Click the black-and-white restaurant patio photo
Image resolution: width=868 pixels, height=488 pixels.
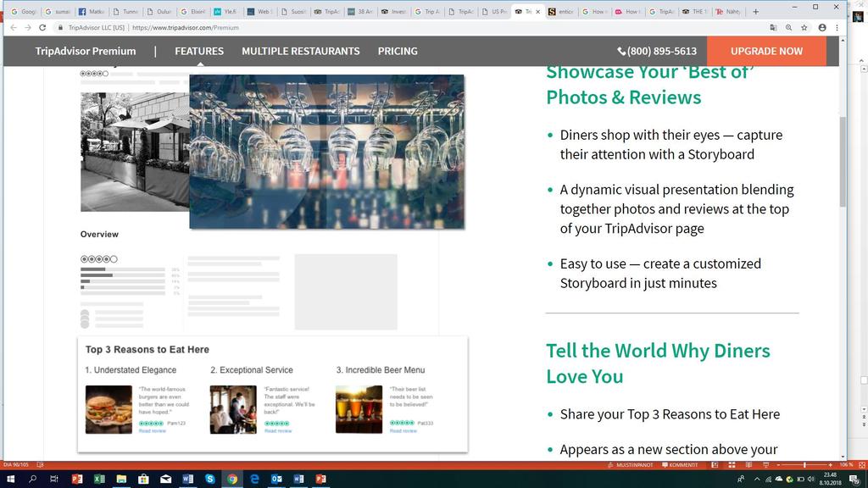coord(135,152)
